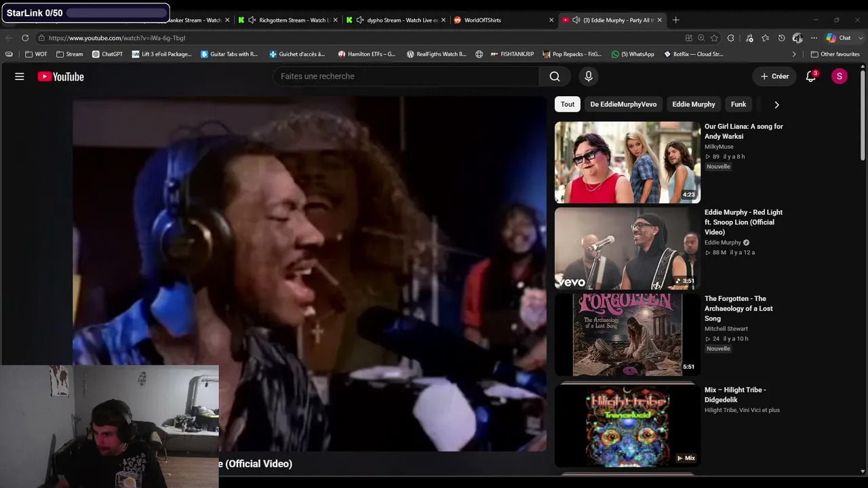Screen dimensions: 868x488
Task: Open YouTube notifications bell
Action: [811, 77]
